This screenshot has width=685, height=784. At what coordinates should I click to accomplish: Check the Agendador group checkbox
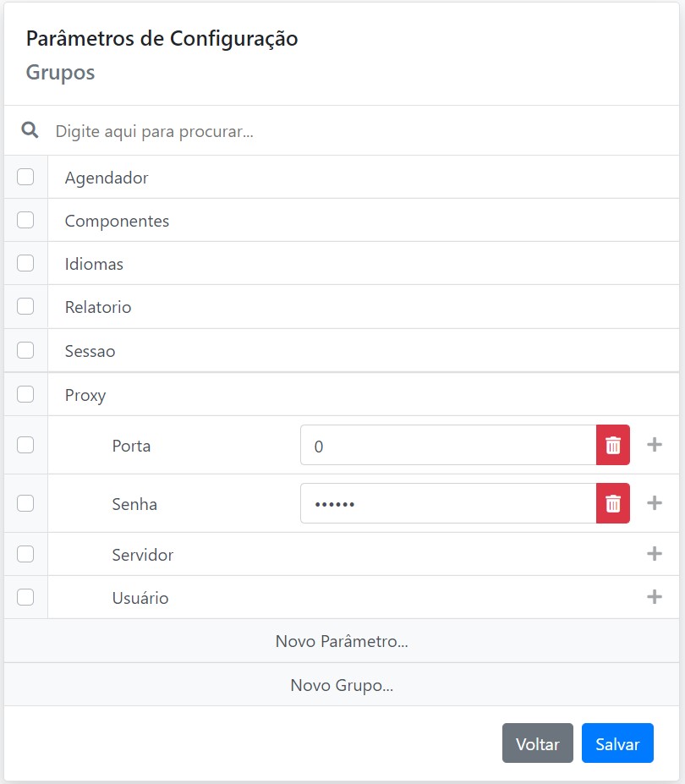pos(25,177)
